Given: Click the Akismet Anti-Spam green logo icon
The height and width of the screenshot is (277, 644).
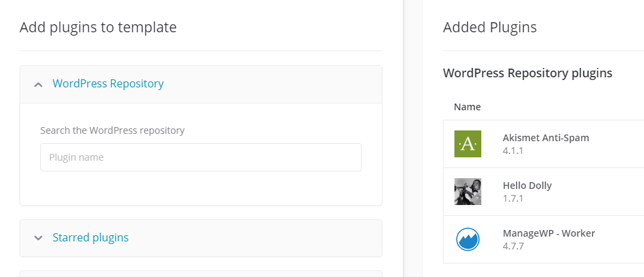Looking at the screenshot, I should (467, 144).
